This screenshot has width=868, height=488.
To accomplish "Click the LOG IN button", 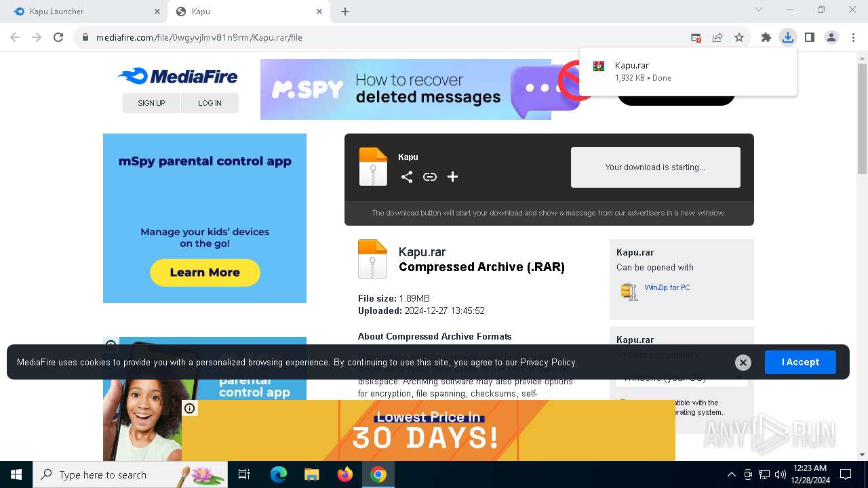I will coord(210,103).
